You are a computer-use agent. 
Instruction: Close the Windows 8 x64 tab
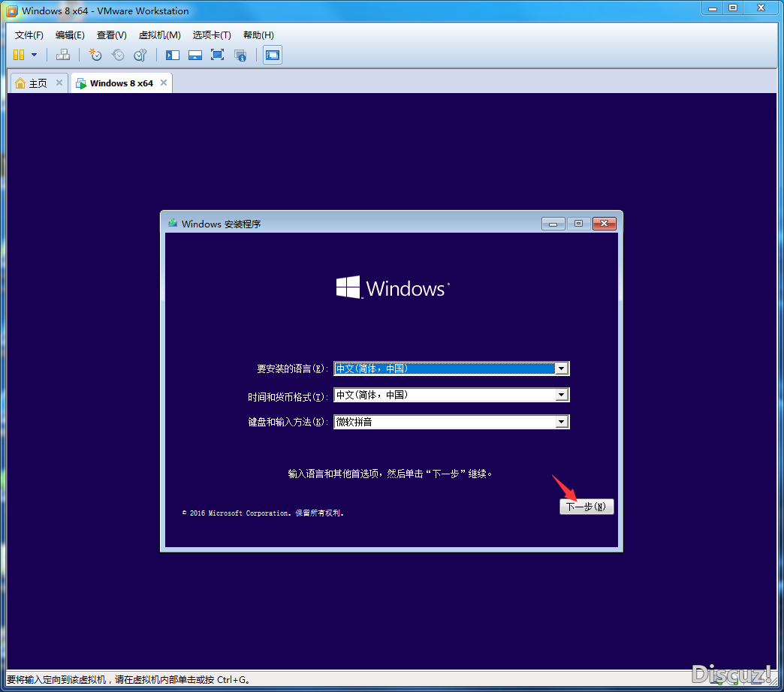pyautogui.click(x=164, y=83)
